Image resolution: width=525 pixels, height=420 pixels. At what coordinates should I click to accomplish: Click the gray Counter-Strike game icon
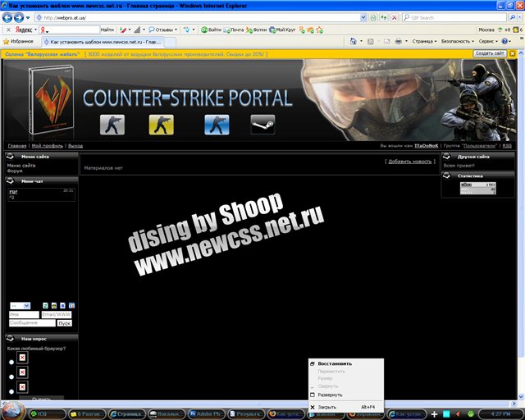click(x=112, y=125)
